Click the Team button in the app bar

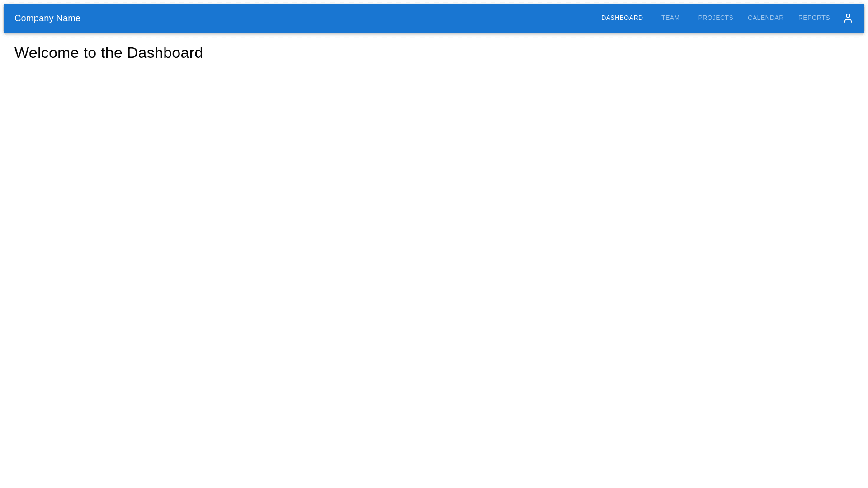click(x=670, y=18)
